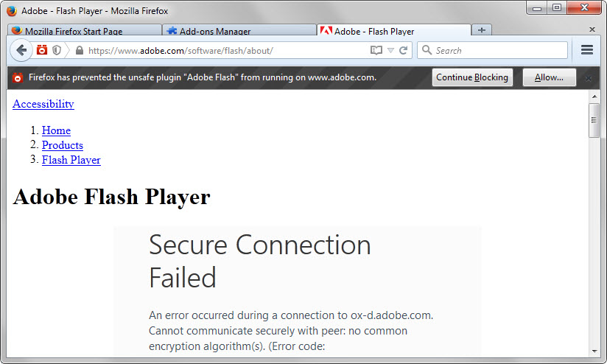Open the Firefox hamburger menu

(x=587, y=50)
